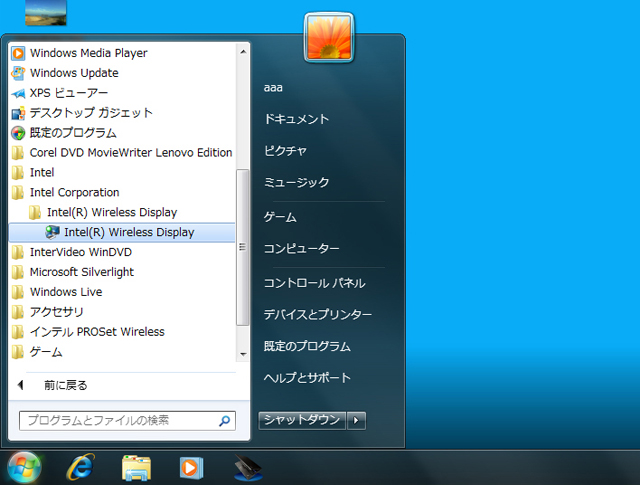The image size is (640, 485).
Task: Open Windows Media Player from program list
Action: pyautogui.click(x=122, y=53)
